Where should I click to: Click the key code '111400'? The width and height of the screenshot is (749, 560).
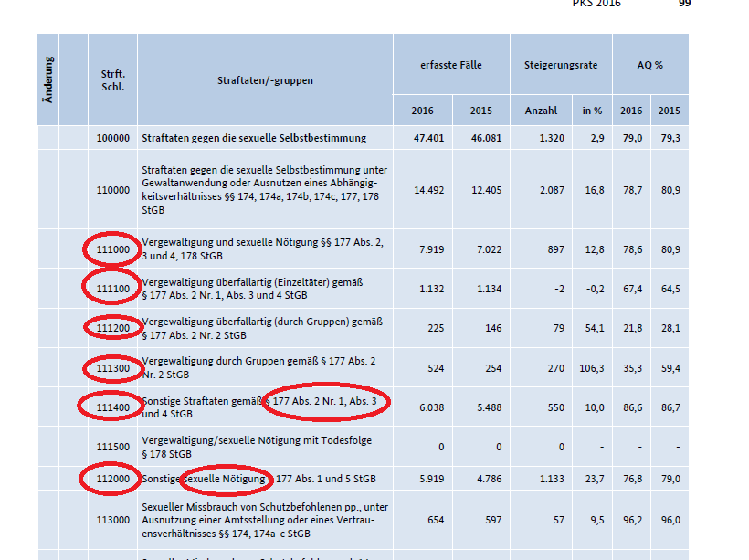[112, 407]
